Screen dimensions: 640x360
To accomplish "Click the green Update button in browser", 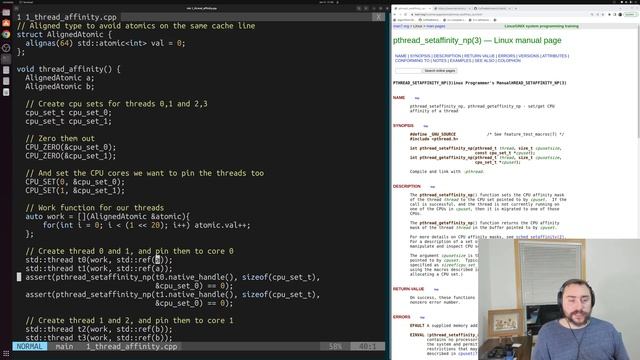I will click(x=630, y=14).
